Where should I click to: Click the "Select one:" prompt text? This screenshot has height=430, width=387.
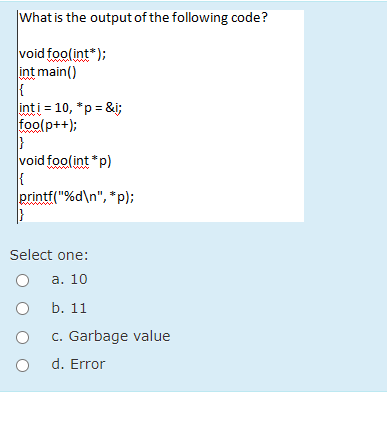point(49,255)
